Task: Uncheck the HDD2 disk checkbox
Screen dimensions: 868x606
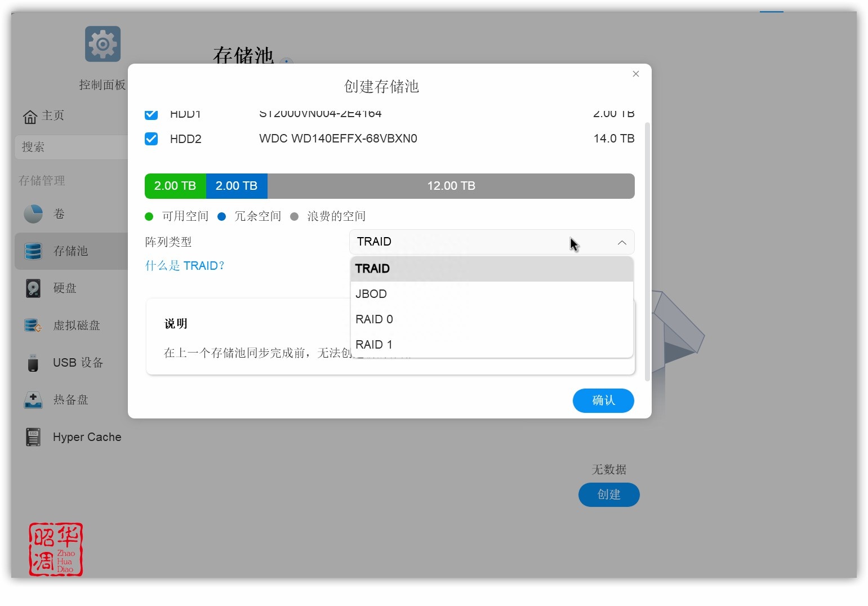Action: coord(151,139)
